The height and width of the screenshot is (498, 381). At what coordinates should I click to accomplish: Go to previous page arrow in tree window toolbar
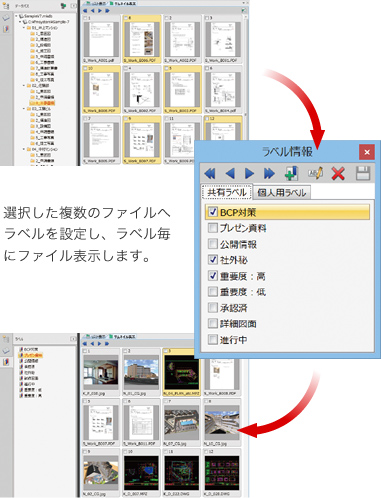(92, 11)
